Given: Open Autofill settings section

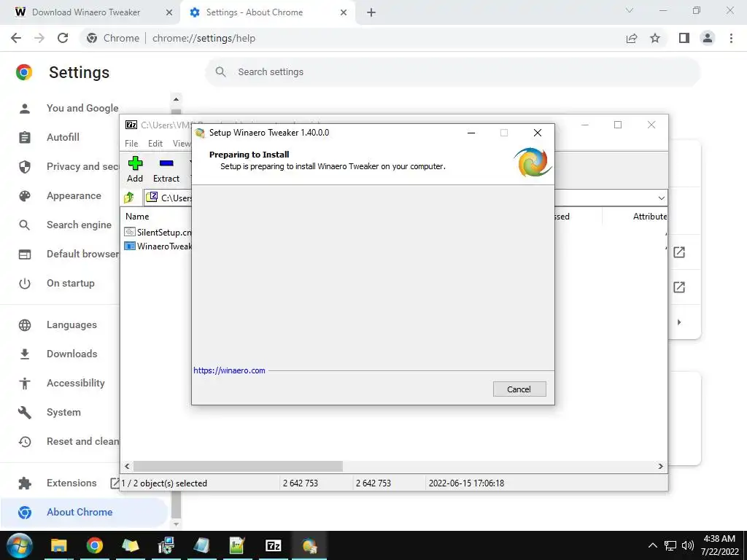Looking at the screenshot, I should pos(63,137).
